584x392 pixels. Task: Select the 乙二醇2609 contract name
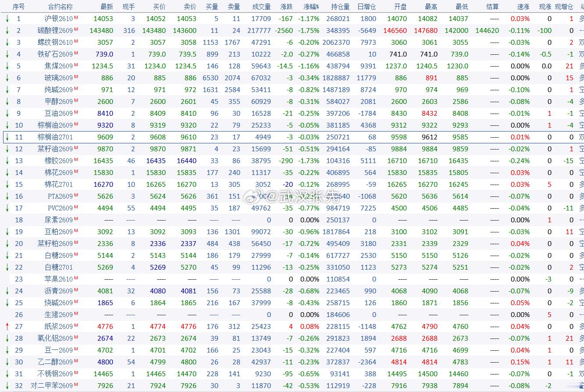pos(55,362)
